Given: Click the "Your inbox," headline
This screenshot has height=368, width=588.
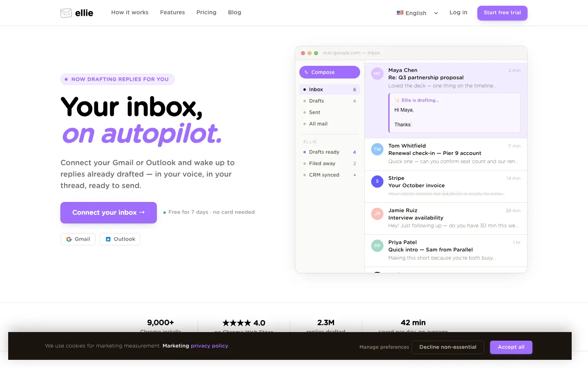Looking at the screenshot, I should [x=131, y=107].
